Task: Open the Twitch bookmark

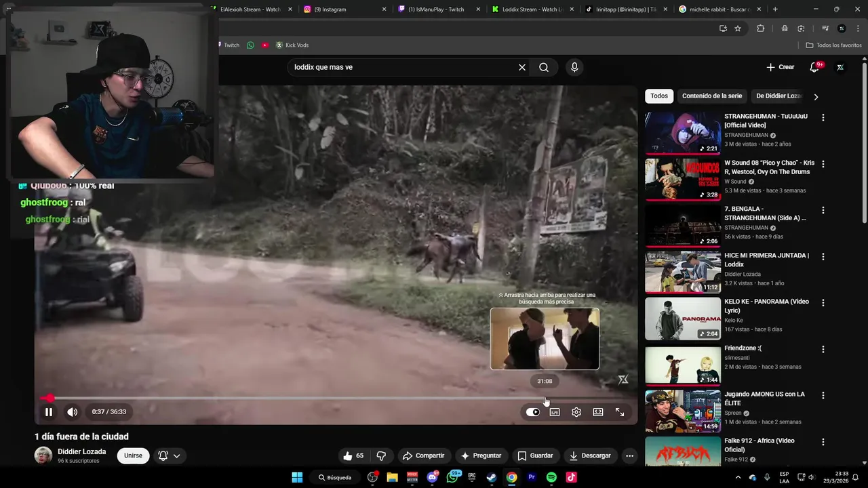Action: 228,45
